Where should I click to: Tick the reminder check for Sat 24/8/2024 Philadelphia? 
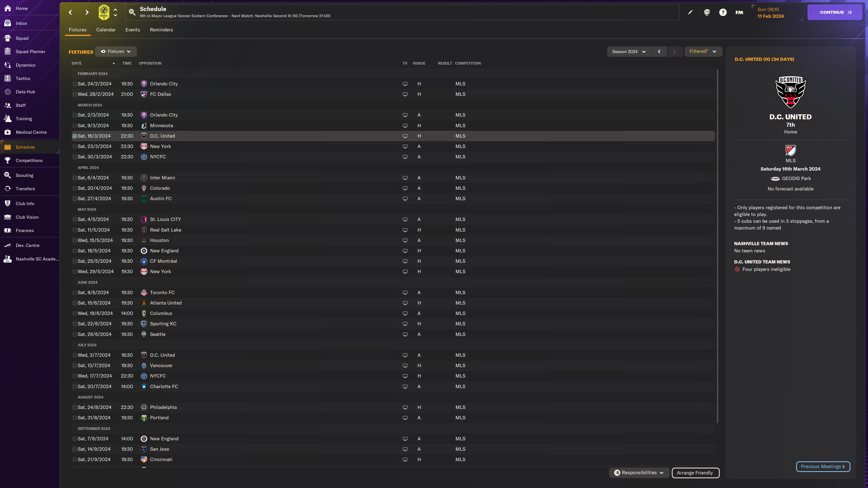pos(74,408)
